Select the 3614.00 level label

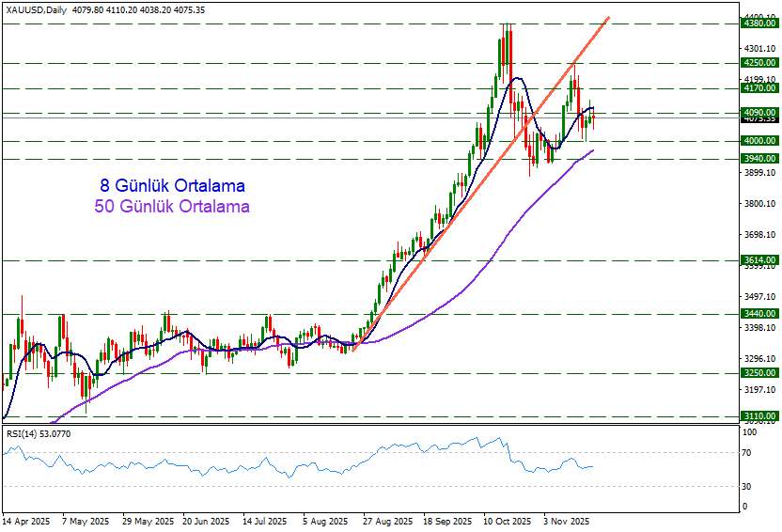(x=758, y=259)
